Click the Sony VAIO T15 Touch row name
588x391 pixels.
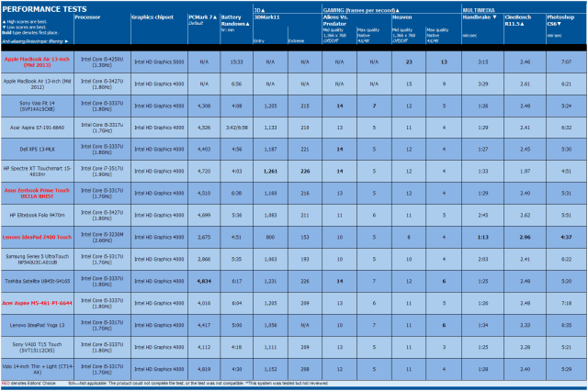pos(37,347)
